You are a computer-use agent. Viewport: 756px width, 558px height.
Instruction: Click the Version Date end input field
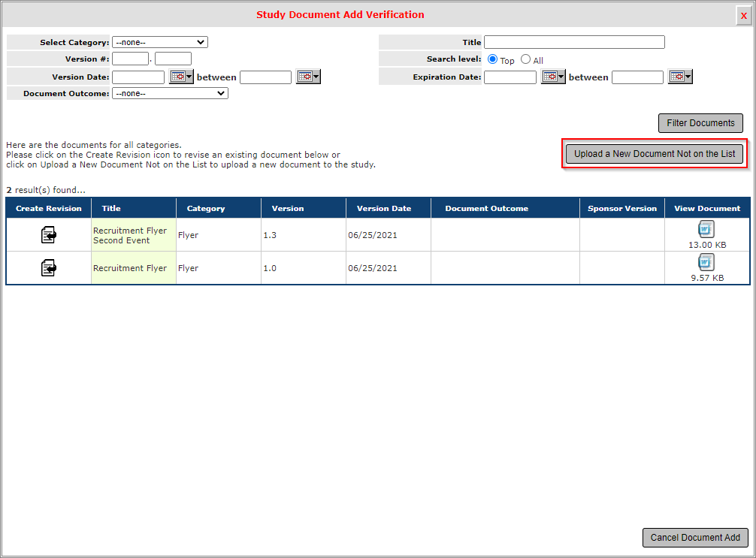tap(266, 77)
